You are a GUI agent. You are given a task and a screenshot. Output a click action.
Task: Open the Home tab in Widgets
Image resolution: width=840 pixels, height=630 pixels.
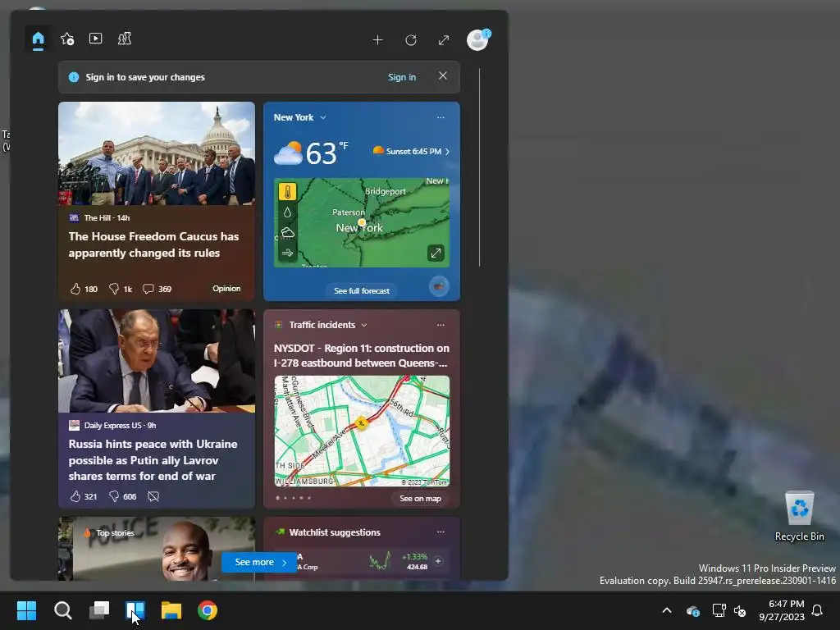[38, 39]
